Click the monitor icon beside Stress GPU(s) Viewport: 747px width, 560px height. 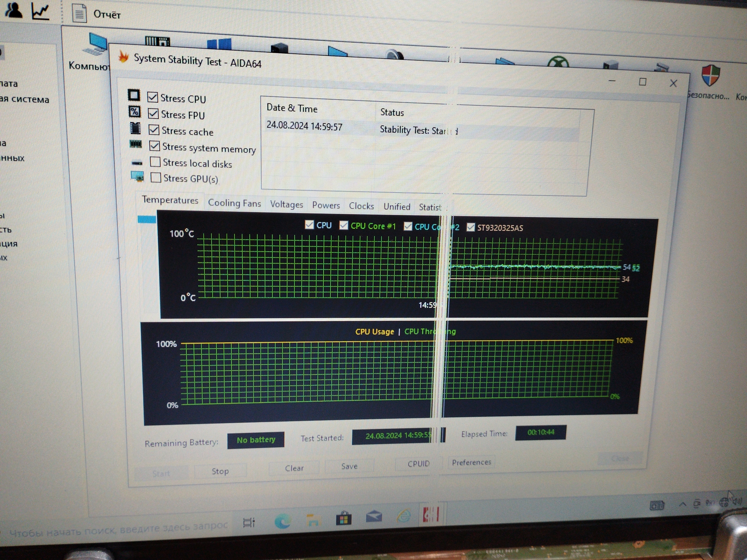tap(137, 176)
